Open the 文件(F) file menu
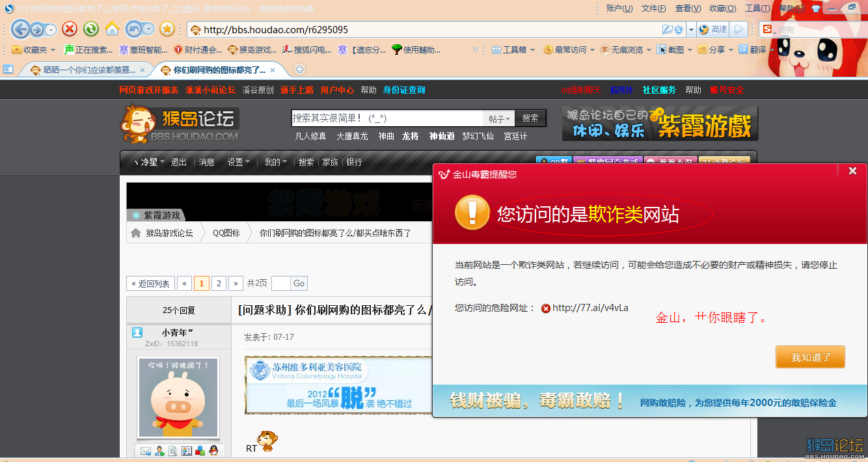The height and width of the screenshot is (462, 868). 653,8
